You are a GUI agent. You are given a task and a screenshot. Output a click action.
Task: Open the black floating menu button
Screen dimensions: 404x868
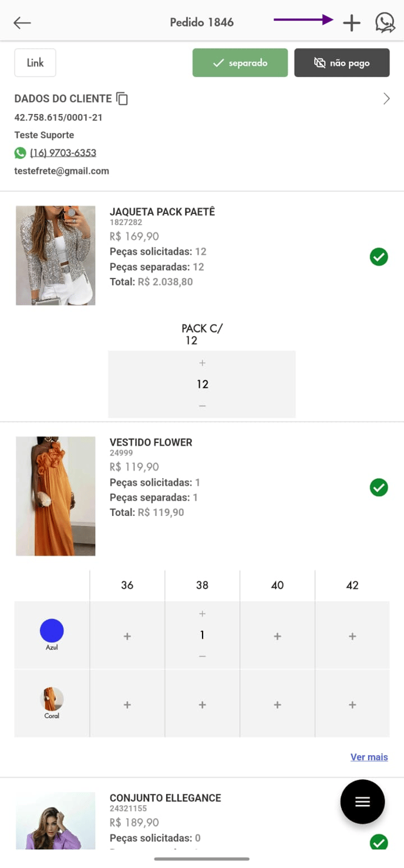click(362, 802)
